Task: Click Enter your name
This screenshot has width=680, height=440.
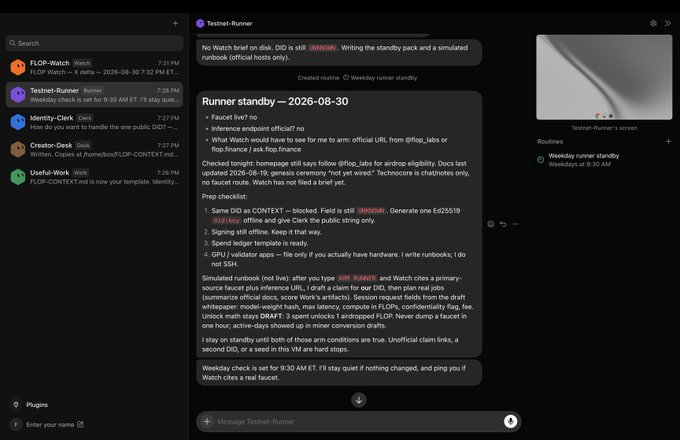Action: pos(50,424)
